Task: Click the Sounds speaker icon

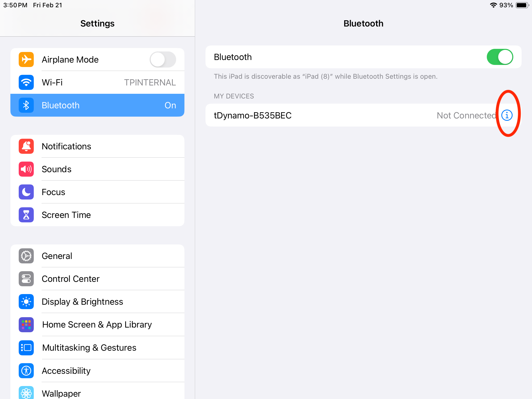Action: click(26, 169)
